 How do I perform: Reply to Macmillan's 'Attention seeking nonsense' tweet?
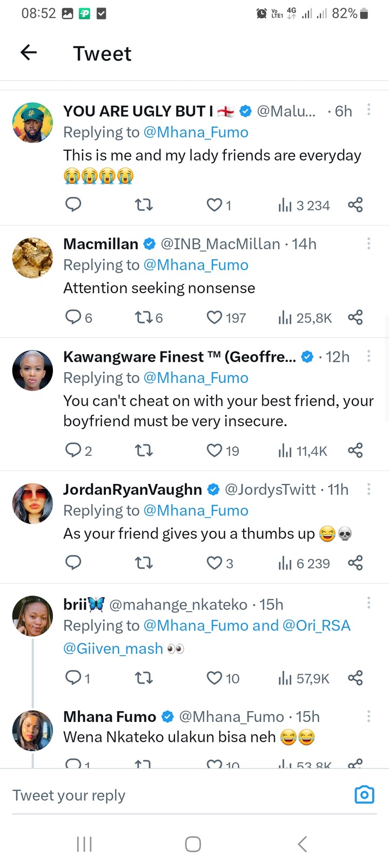coord(73,317)
